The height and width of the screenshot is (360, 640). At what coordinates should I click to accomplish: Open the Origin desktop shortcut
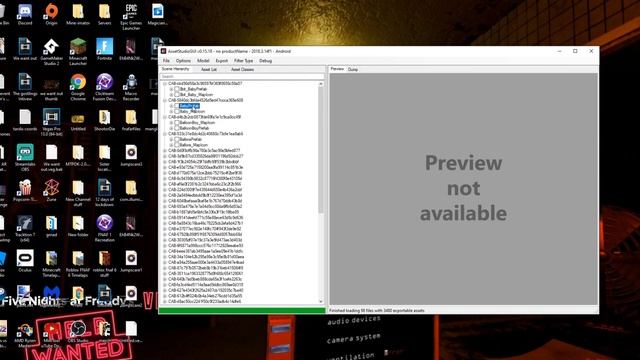tap(51, 15)
